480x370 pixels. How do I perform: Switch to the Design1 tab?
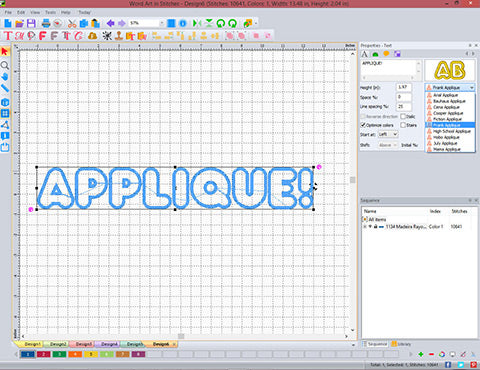(32, 344)
